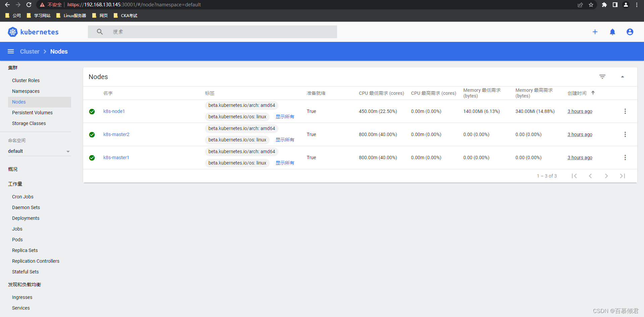Click the 创建时间 column header
This screenshot has height=317, width=644.
coord(577,93)
